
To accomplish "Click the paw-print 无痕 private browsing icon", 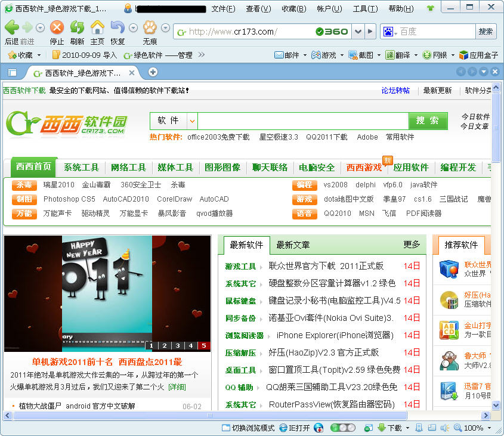I will [x=150, y=28].
